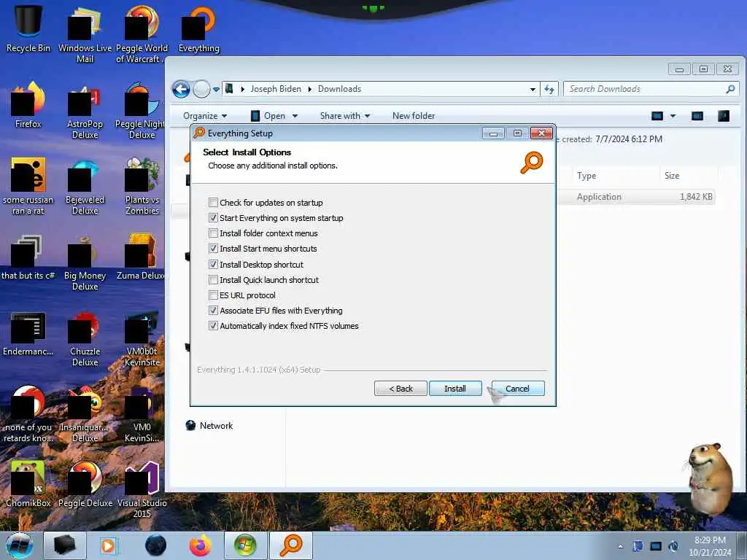Go to the previous setup page with Back

coord(400,389)
